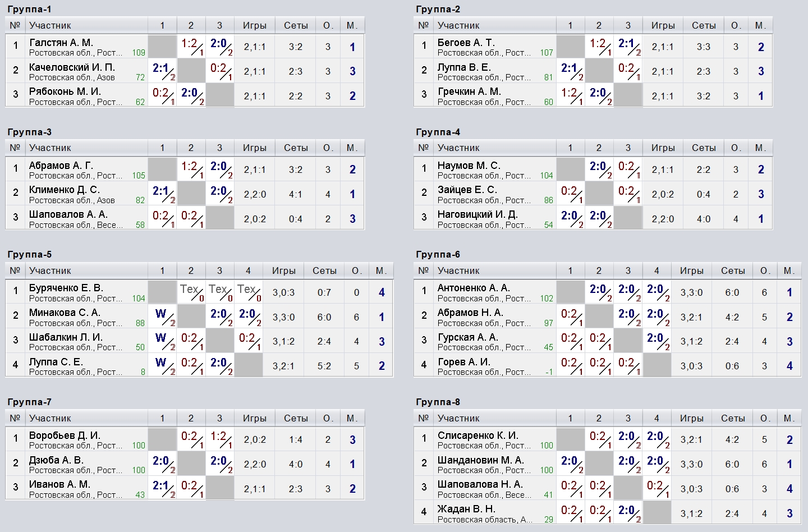
Task: Click Минакова's W result against player 1
Action: pos(163,317)
